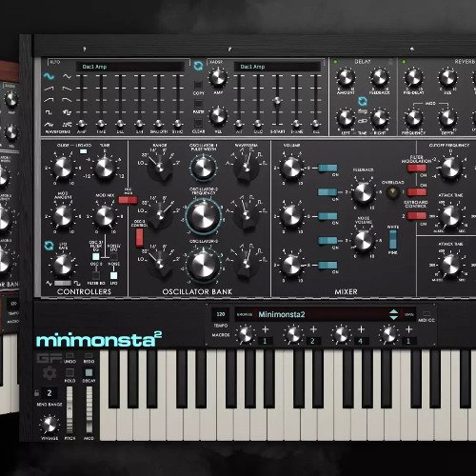Select the square LFO waveform icon
The width and height of the screenshot is (476, 476).
49,112
